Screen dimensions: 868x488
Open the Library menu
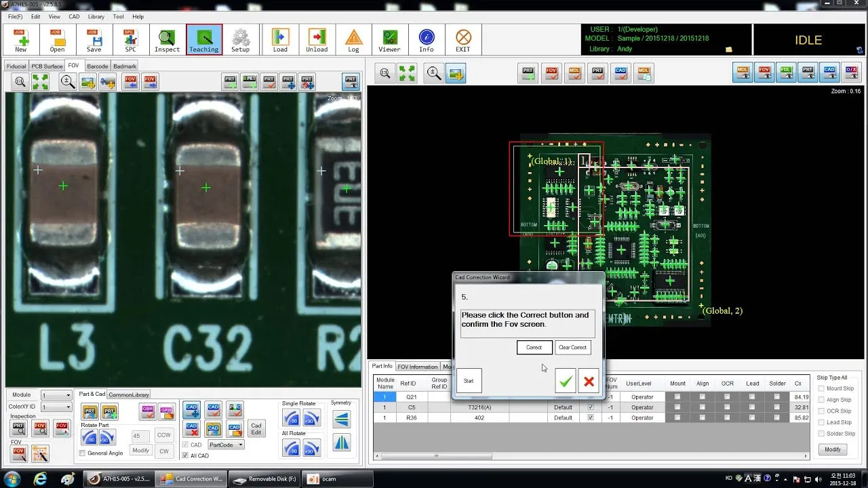point(96,16)
